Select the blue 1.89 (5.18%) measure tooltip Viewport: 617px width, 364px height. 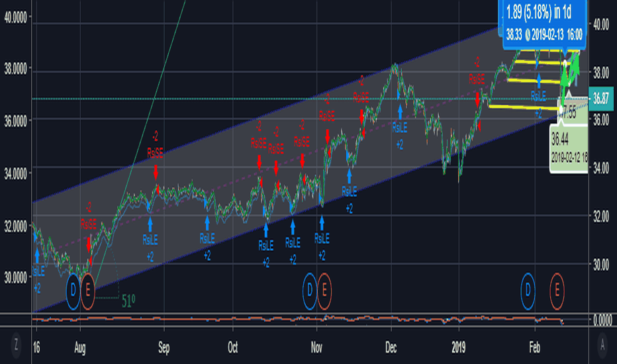[x=544, y=24]
